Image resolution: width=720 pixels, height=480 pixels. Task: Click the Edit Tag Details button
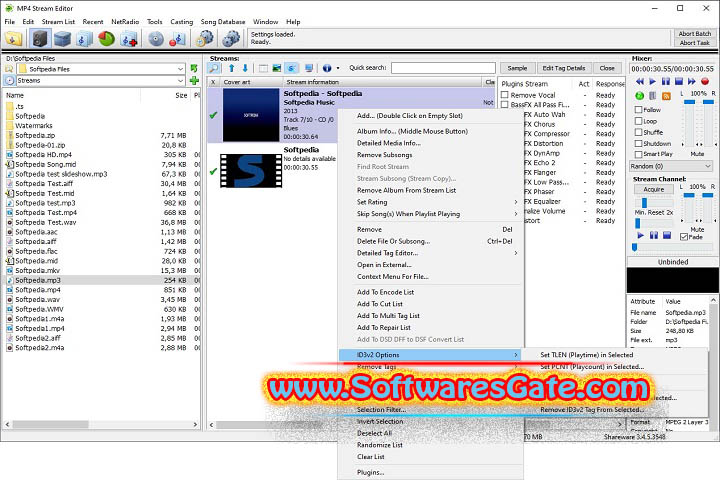(x=563, y=68)
